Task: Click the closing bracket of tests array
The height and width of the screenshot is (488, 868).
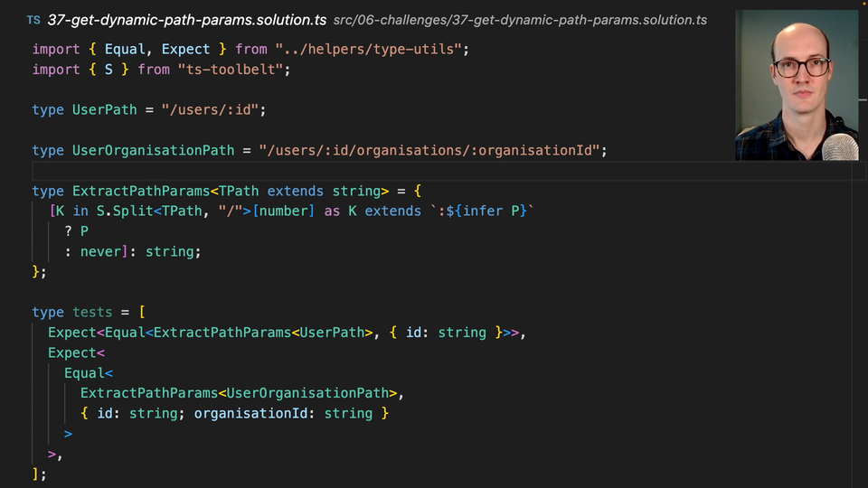Action: click(x=36, y=474)
